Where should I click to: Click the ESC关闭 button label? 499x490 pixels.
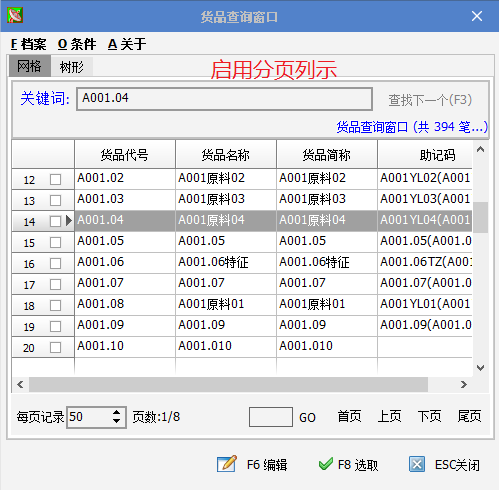(x=457, y=464)
